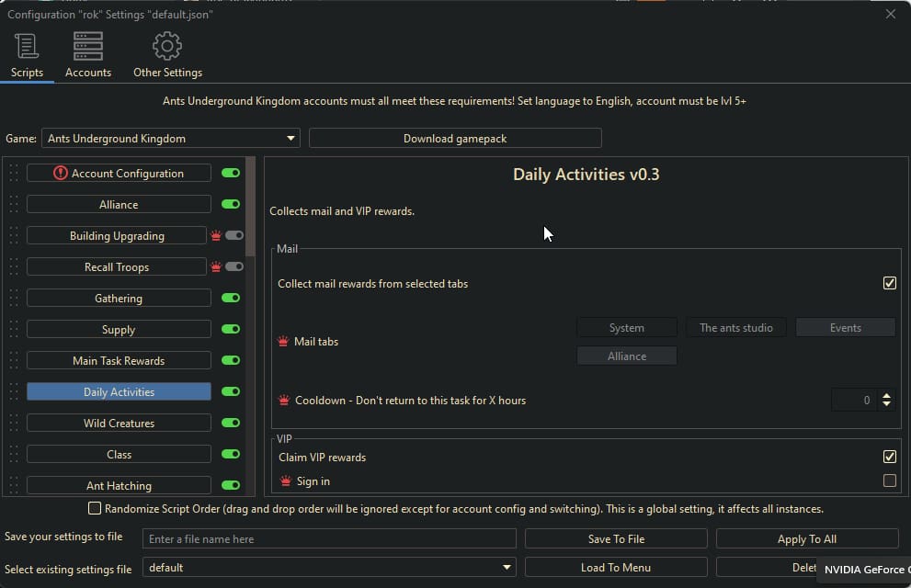
Task: Open Other Settings gear icon
Action: 167,46
